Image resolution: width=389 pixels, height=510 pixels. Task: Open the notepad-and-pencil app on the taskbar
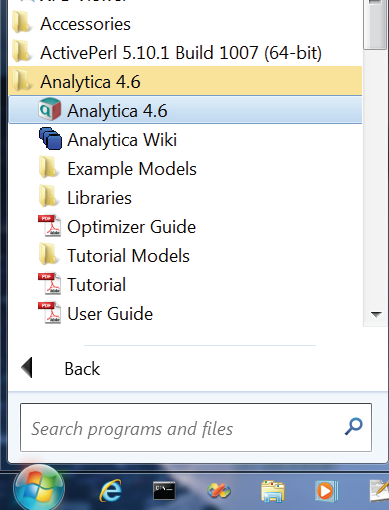[379, 490]
